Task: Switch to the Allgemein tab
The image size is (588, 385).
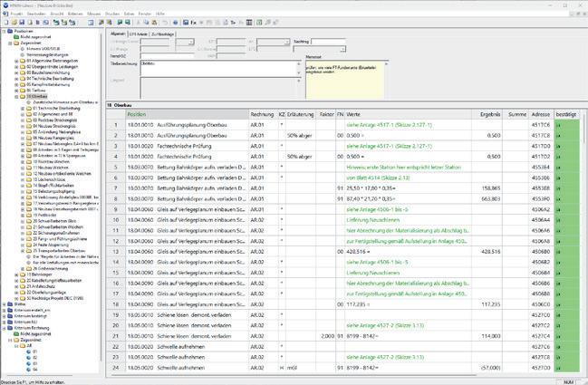Action: [x=118, y=34]
